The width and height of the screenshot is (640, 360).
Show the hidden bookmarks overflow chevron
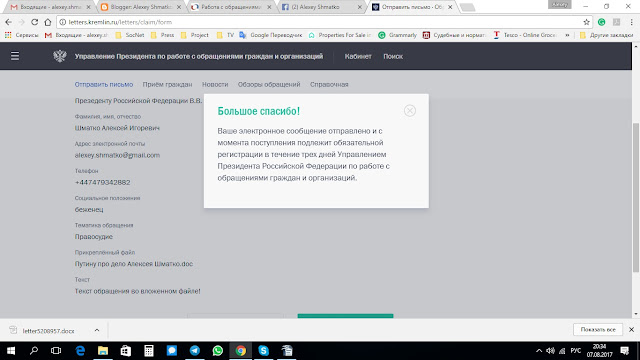click(x=567, y=35)
